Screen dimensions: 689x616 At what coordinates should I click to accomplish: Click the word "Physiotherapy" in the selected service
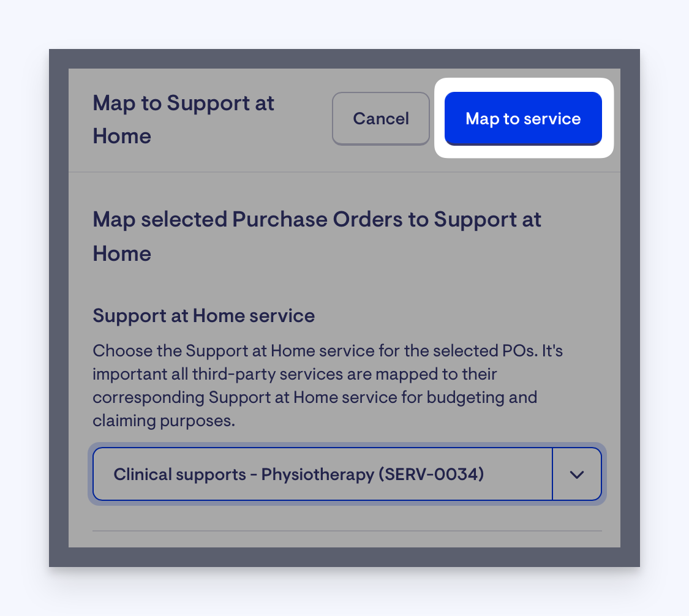coord(317,475)
